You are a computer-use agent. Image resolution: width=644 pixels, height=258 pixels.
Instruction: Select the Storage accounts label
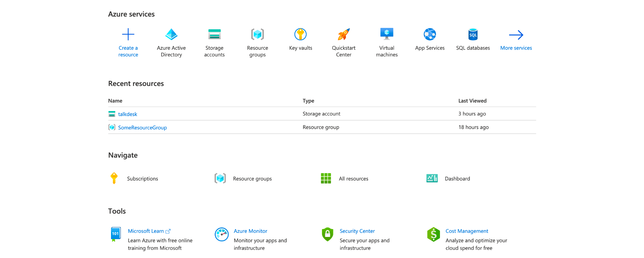pyautogui.click(x=214, y=51)
